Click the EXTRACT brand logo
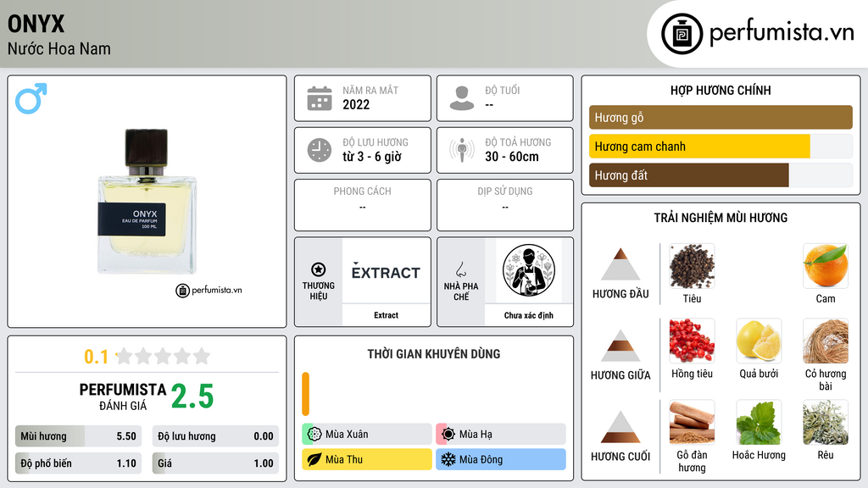Image resolution: width=868 pixels, height=488 pixels. 386,272
